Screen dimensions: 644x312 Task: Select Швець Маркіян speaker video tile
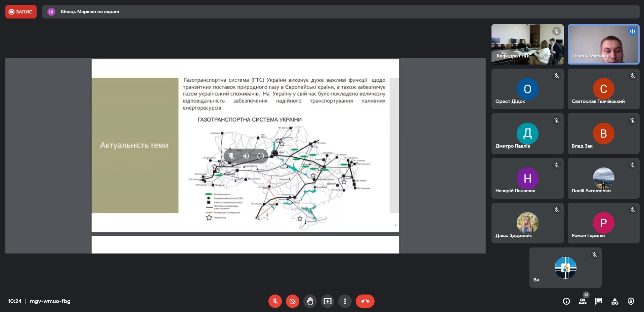pyautogui.click(x=603, y=44)
